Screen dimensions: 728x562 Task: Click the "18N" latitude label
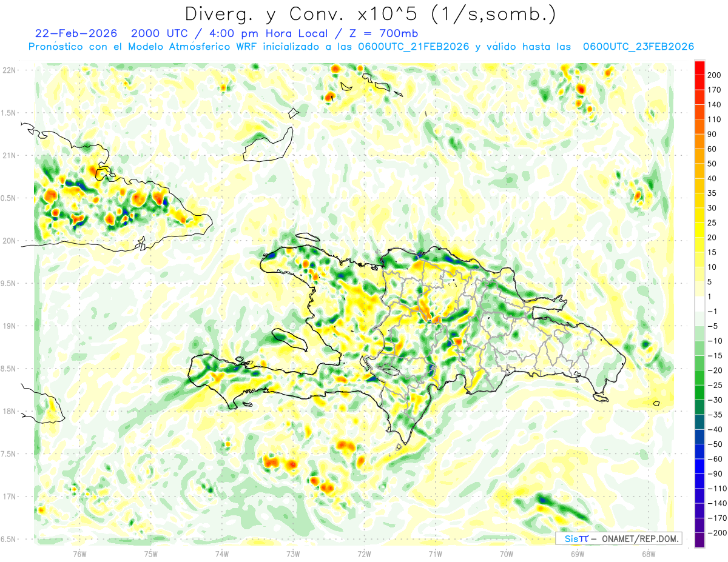coord(10,412)
